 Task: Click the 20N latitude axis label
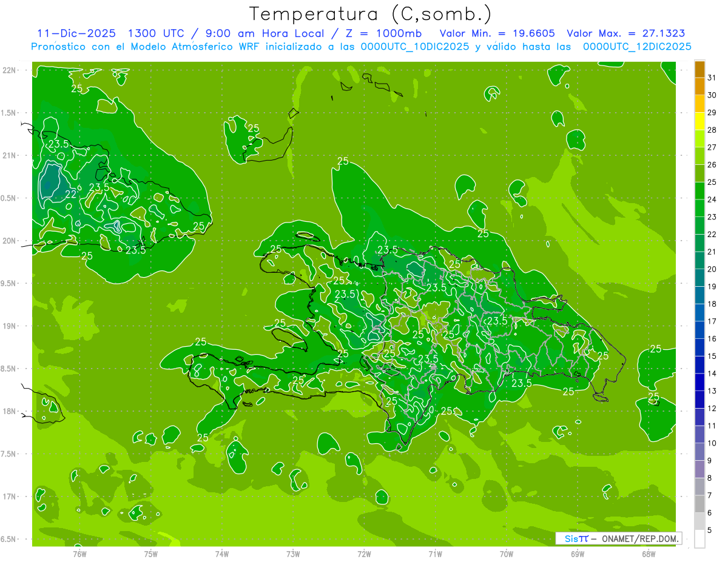click(x=10, y=241)
